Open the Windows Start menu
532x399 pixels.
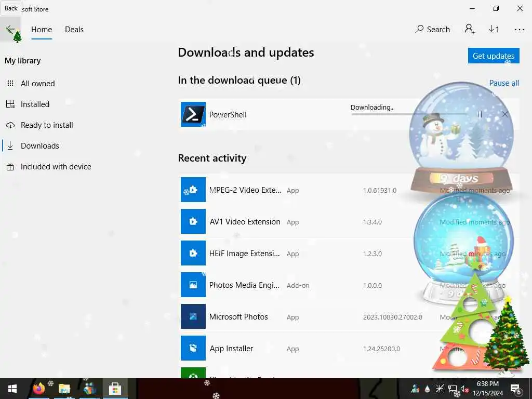click(x=12, y=389)
